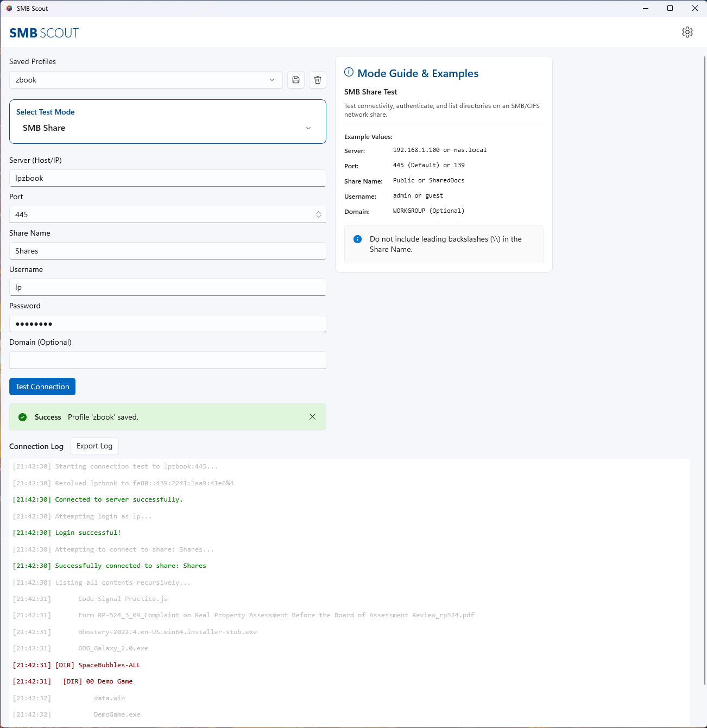Click log entry 'GOG_Galaxy_2.0.exe'
Image resolution: width=707 pixels, height=728 pixels.
pos(113,648)
